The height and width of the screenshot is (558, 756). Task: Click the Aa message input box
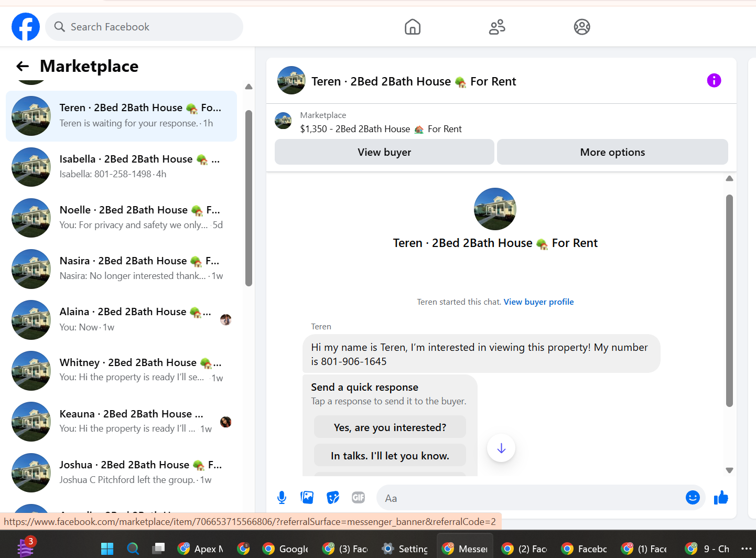[x=530, y=498]
